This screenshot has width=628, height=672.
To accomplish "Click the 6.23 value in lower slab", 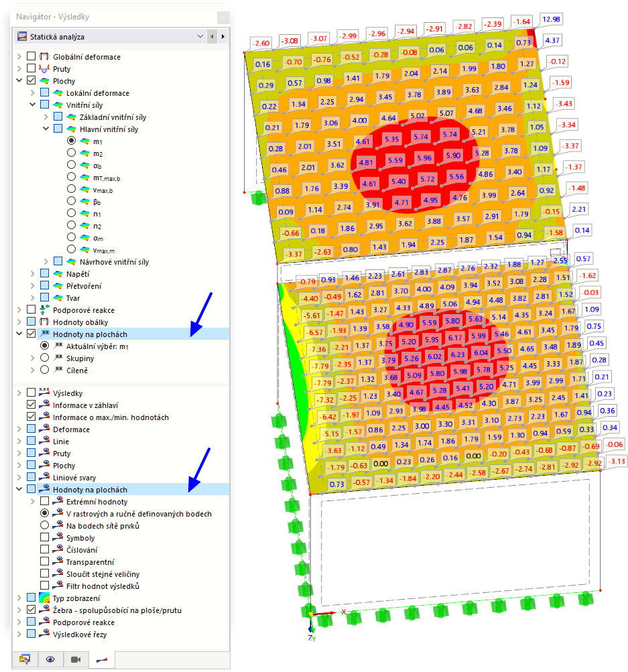I will point(457,354).
